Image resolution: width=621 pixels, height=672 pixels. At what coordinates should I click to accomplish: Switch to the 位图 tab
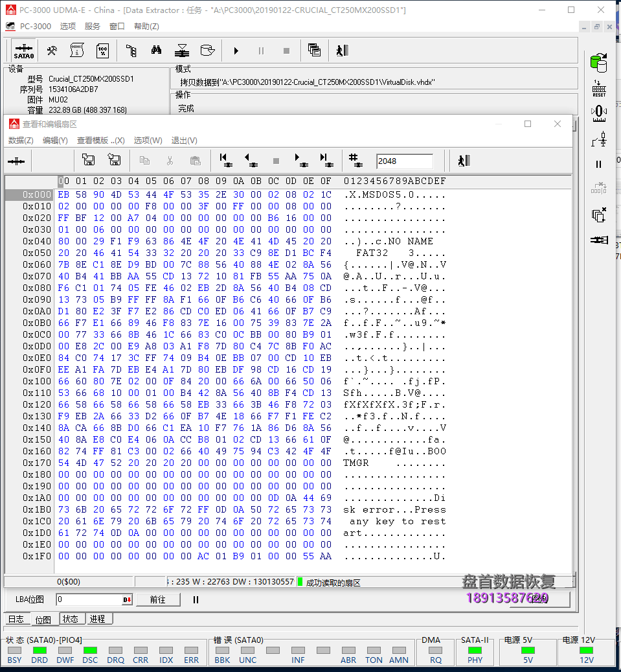click(x=43, y=620)
